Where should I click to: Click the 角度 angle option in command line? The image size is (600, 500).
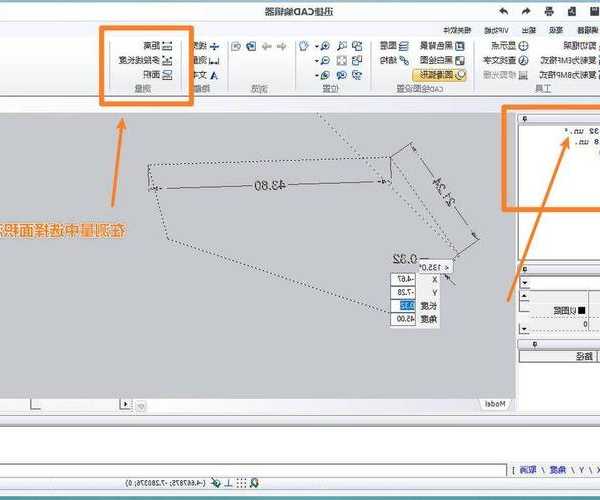[556, 468]
